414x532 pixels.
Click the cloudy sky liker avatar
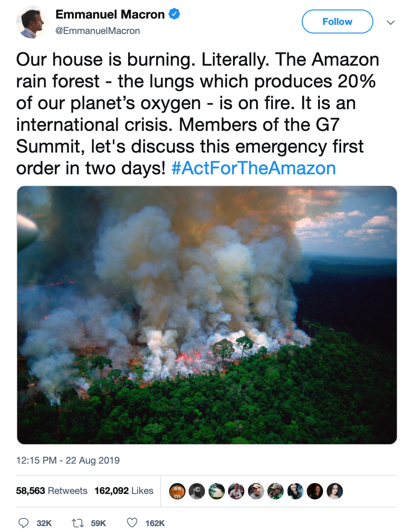(x=216, y=491)
